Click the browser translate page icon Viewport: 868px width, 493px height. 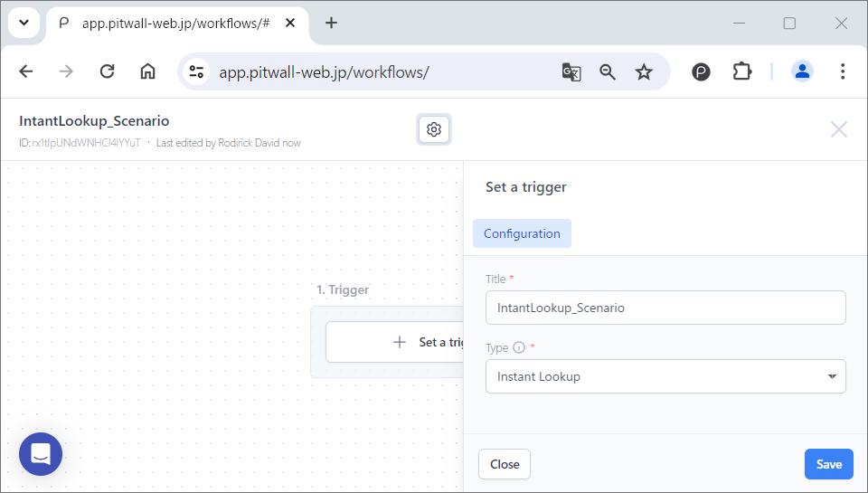(x=571, y=71)
